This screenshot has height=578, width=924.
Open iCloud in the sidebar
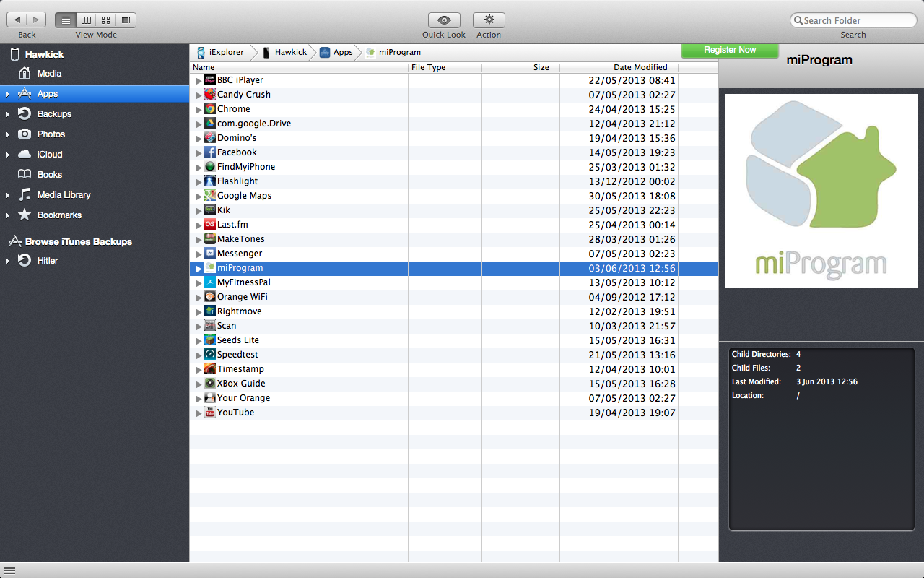tap(50, 155)
